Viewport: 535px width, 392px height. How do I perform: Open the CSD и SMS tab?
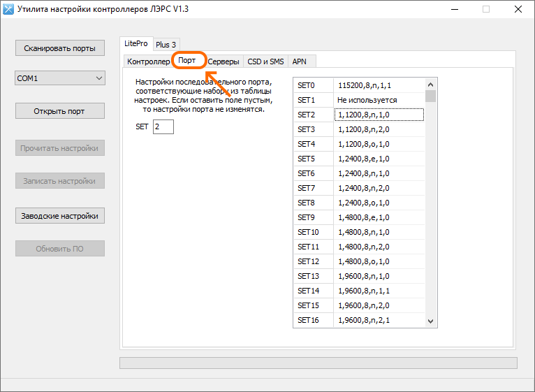265,61
